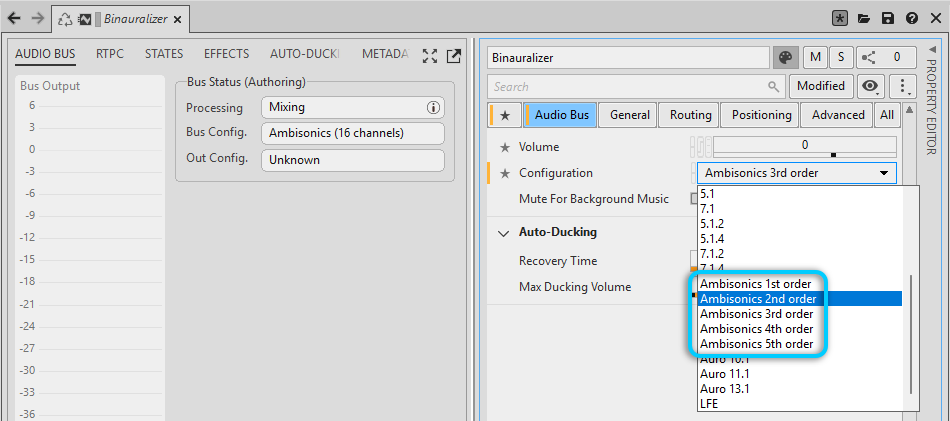Maximize the bus editor panel view
This screenshot has height=421, width=950.
[x=430, y=56]
